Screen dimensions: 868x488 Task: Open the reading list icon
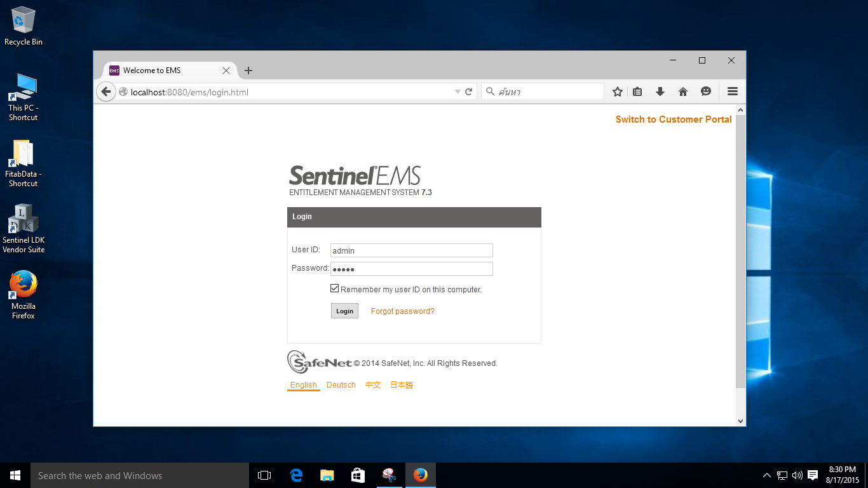637,91
